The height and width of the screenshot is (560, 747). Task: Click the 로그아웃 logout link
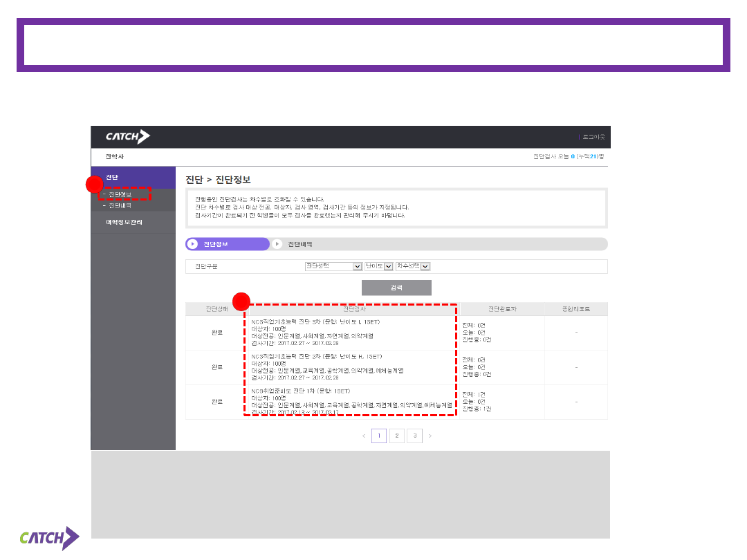pyautogui.click(x=593, y=137)
